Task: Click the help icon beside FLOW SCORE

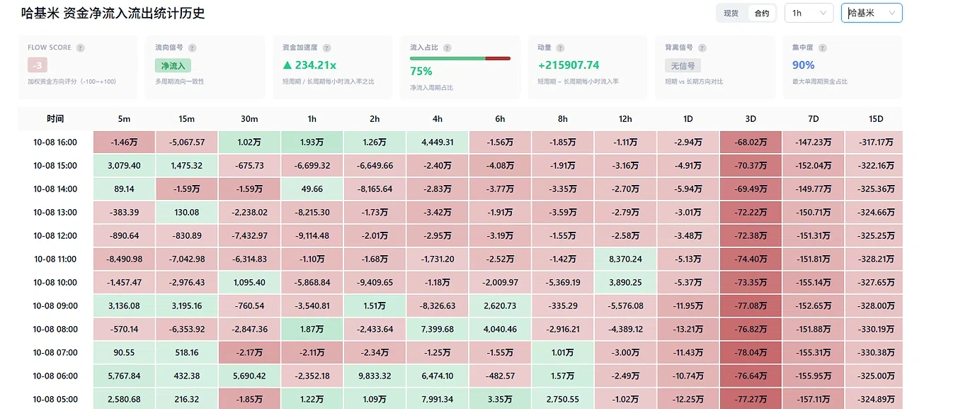Action: [x=81, y=48]
